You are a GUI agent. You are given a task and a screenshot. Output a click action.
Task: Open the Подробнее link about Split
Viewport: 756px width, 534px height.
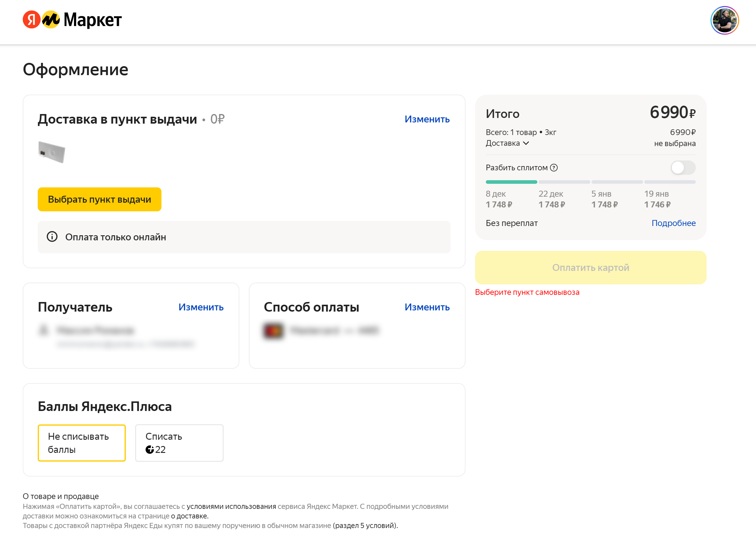coord(673,223)
